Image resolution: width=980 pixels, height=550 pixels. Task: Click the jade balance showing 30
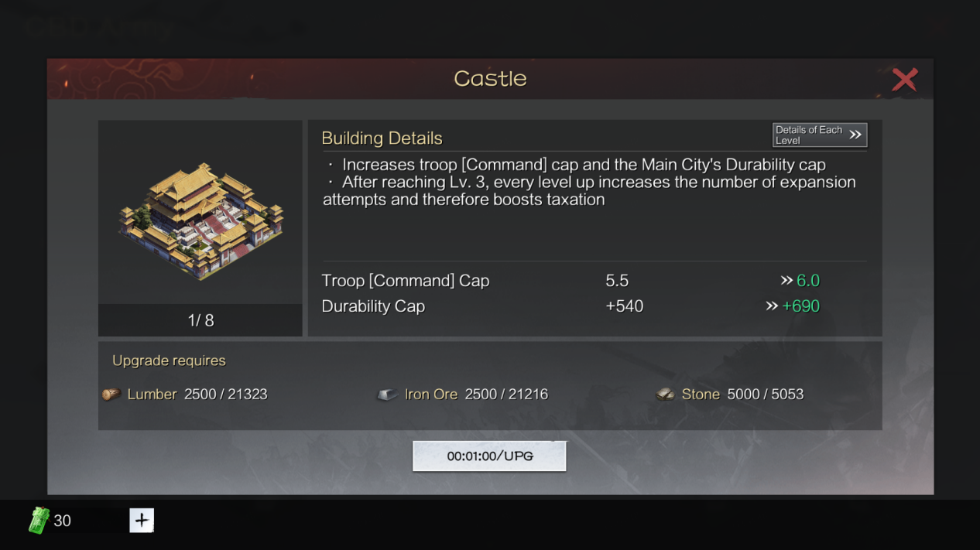click(62, 521)
